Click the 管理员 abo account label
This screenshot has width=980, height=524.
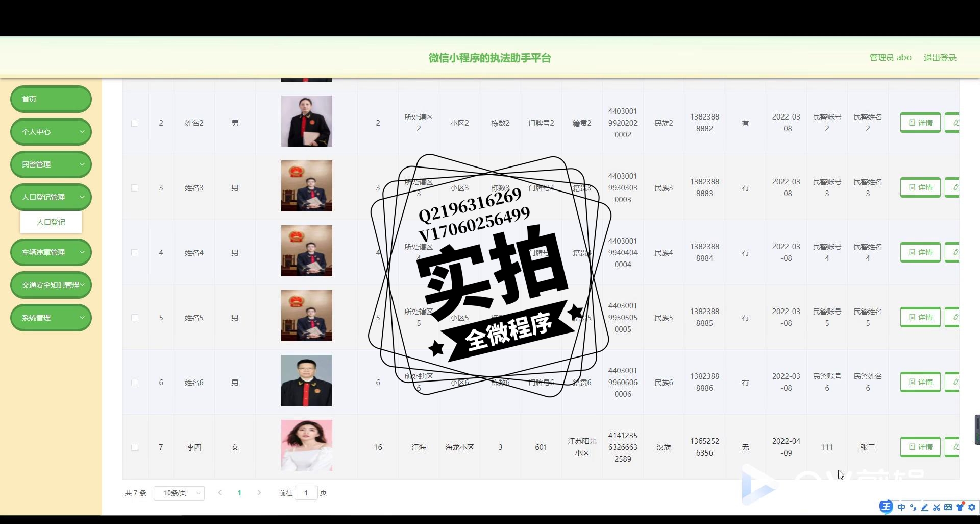[x=890, y=58]
